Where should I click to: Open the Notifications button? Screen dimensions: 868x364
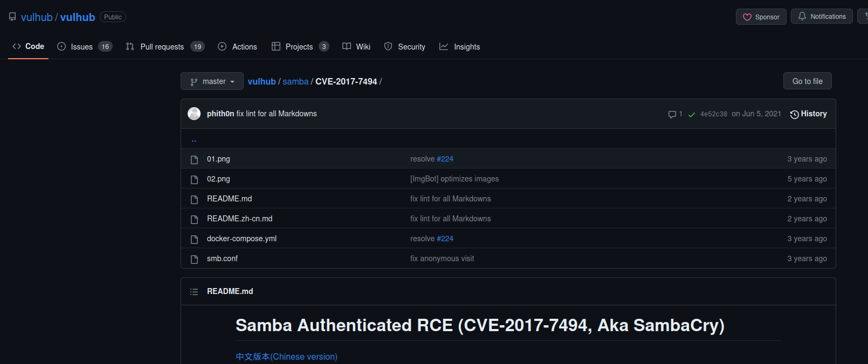click(822, 16)
